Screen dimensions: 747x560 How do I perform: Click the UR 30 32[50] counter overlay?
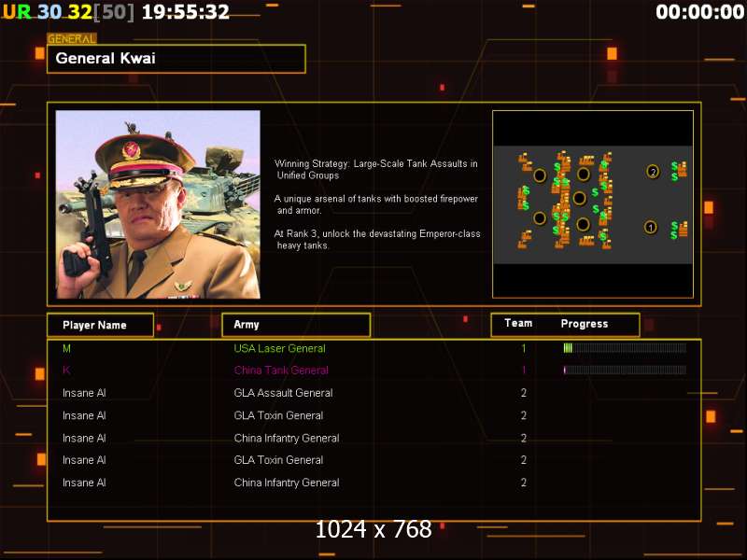coord(67,12)
